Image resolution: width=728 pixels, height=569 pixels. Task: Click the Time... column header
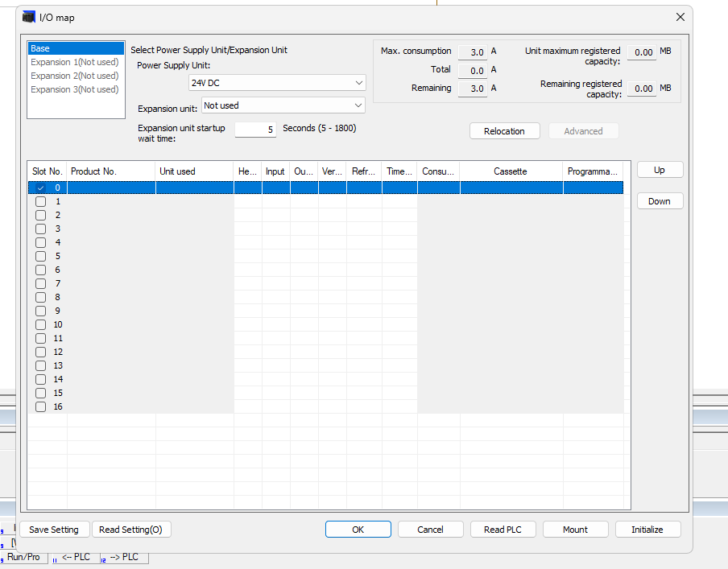pyautogui.click(x=399, y=171)
